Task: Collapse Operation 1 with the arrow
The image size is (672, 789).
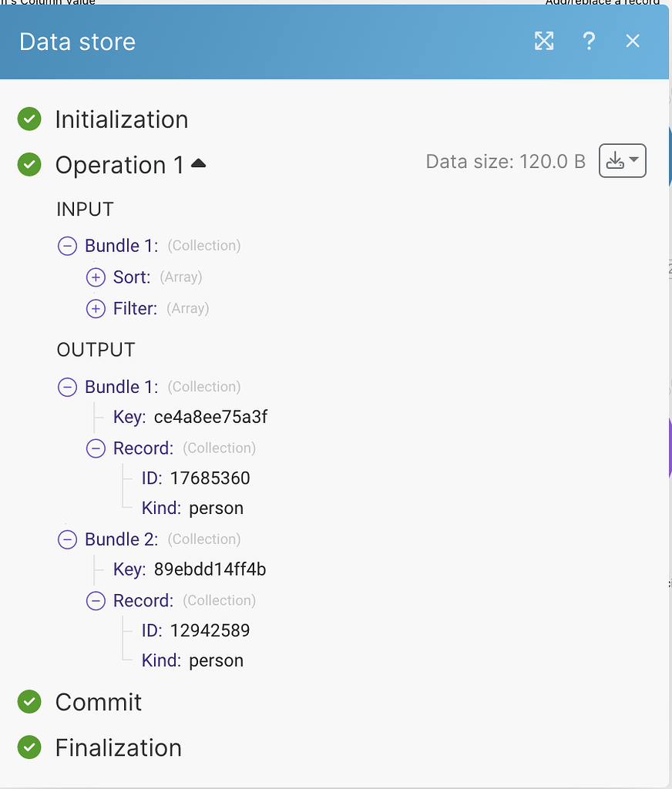Action: click(198, 163)
